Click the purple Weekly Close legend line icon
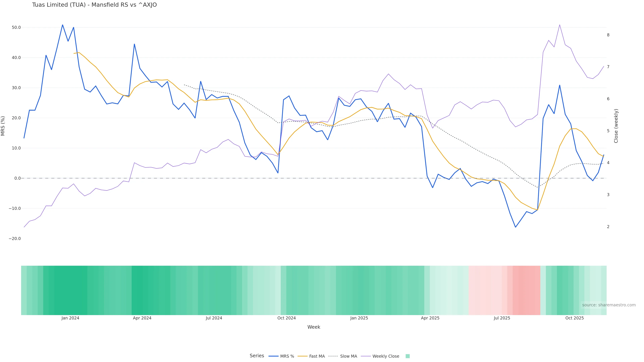The width and height of the screenshot is (644, 362). [x=366, y=356]
